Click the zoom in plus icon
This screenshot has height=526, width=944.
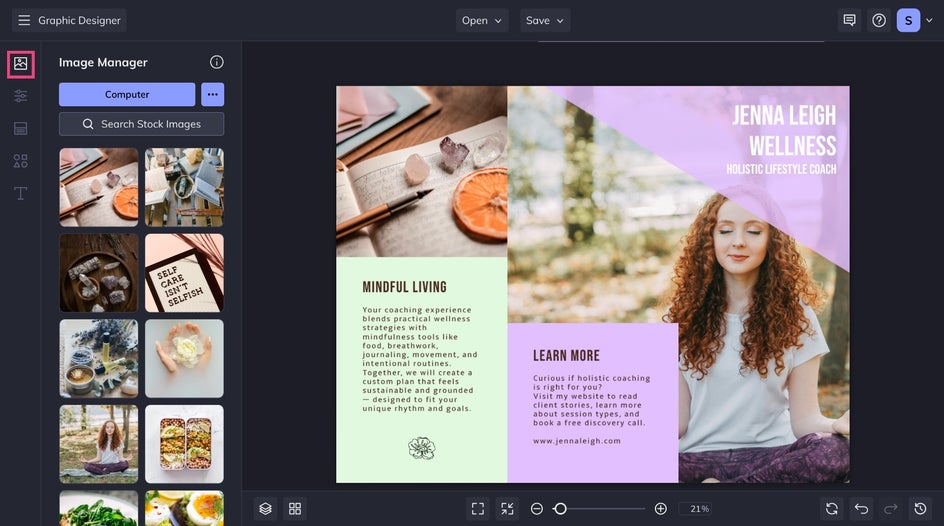pyautogui.click(x=660, y=509)
